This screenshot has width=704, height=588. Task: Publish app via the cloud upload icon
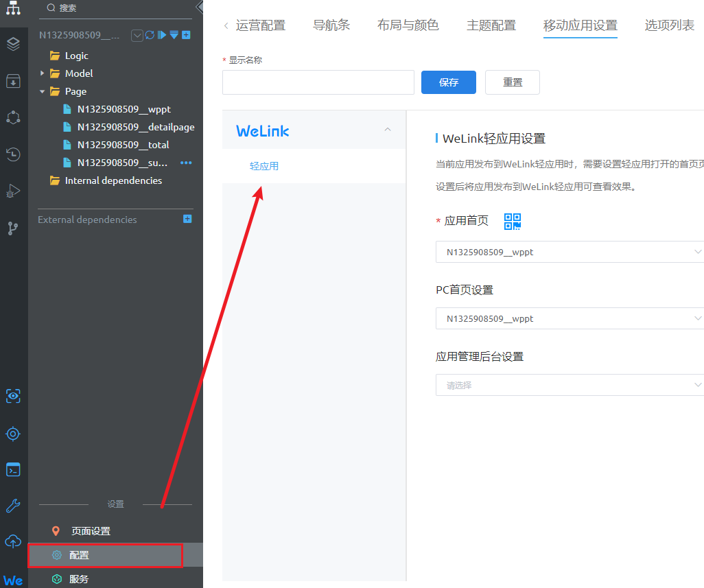13,542
